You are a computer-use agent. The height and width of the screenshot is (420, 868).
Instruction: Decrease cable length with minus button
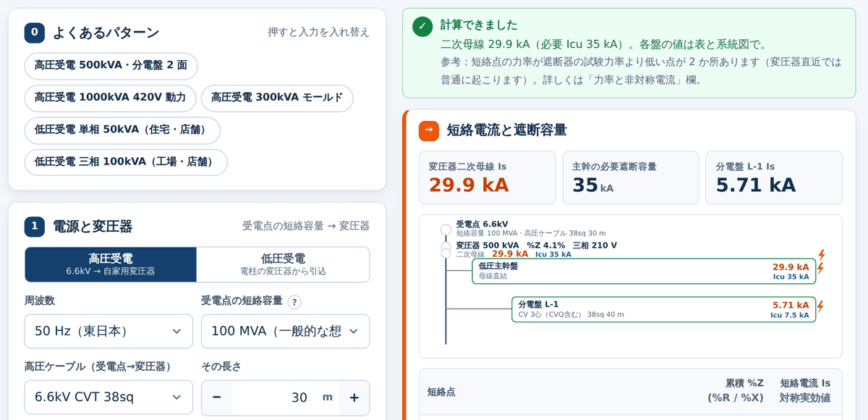pyautogui.click(x=217, y=398)
